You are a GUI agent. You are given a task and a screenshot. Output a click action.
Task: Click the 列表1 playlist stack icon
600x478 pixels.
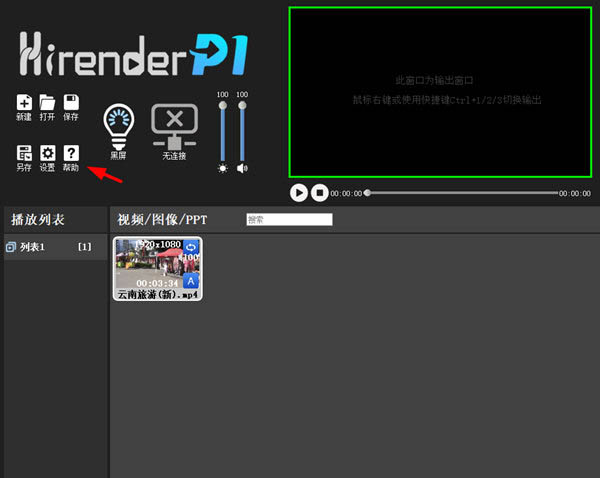11,247
